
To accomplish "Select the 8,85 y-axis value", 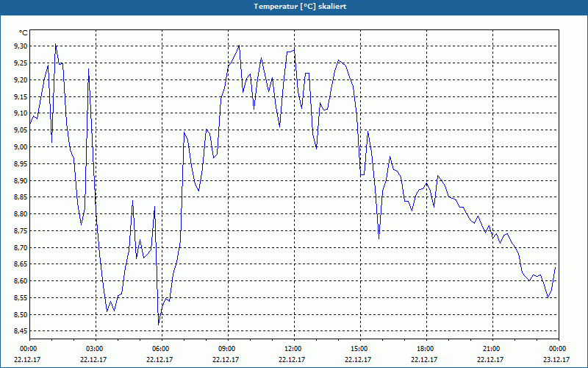I will [x=21, y=197].
